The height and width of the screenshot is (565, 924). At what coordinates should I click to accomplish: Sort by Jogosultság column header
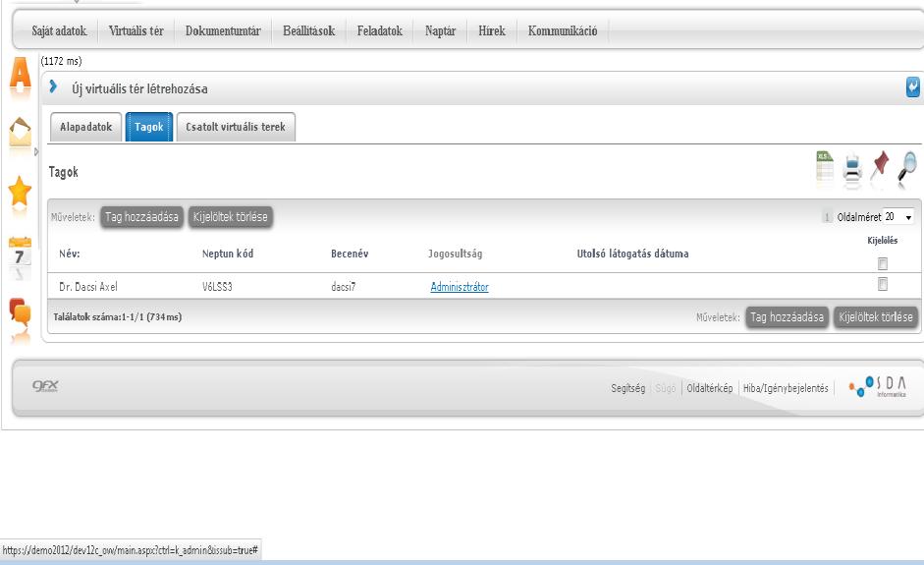[x=455, y=254]
